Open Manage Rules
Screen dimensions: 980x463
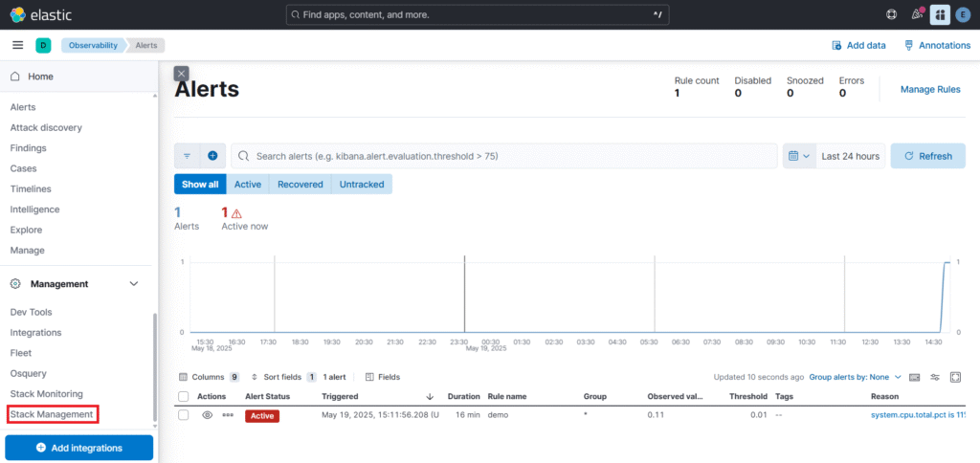930,89
